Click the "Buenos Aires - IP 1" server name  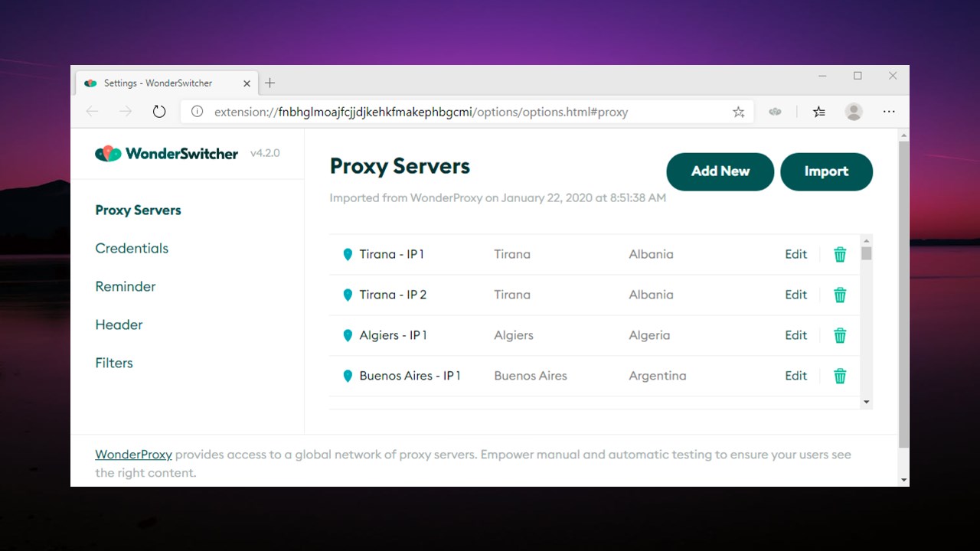pos(410,376)
